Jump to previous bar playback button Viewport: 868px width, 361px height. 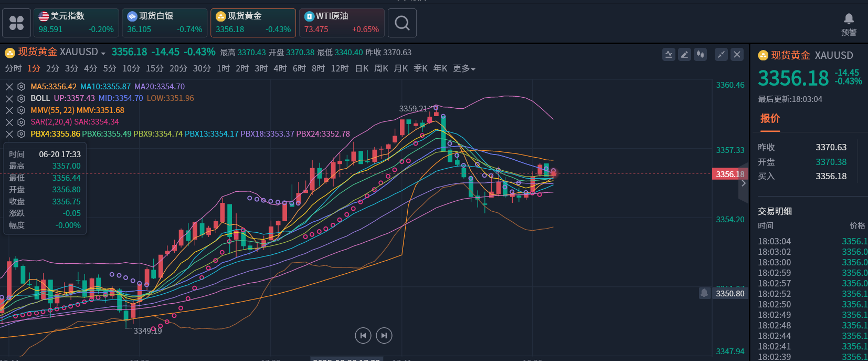(x=363, y=335)
